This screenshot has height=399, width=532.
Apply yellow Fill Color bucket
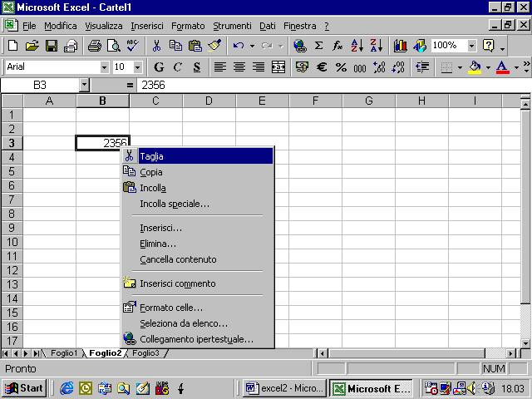point(475,66)
